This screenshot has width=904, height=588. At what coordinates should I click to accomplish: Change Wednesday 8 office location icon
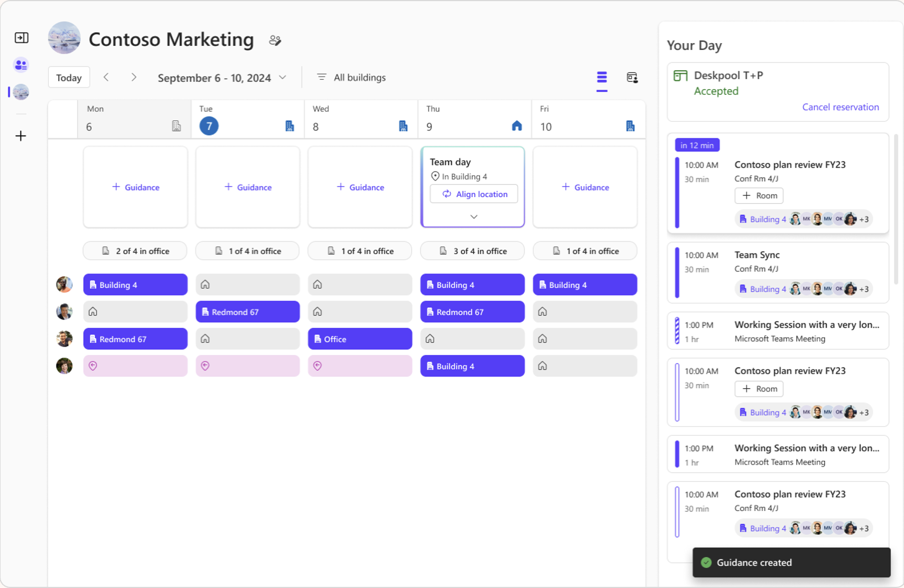tap(403, 126)
